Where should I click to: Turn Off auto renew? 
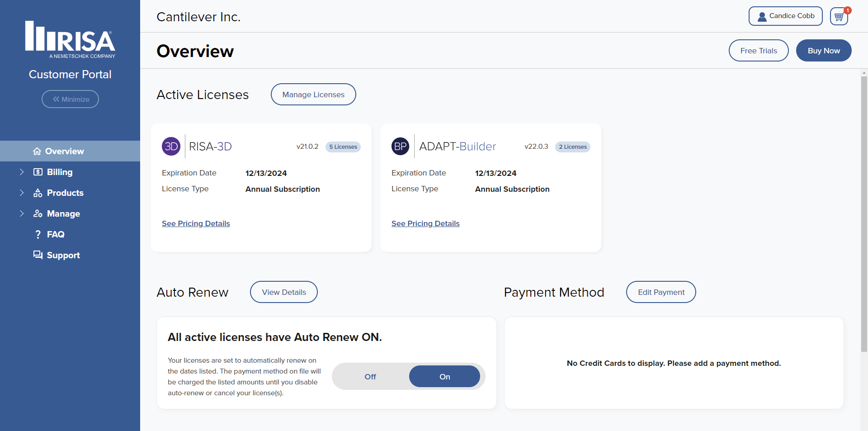pyautogui.click(x=370, y=376)
